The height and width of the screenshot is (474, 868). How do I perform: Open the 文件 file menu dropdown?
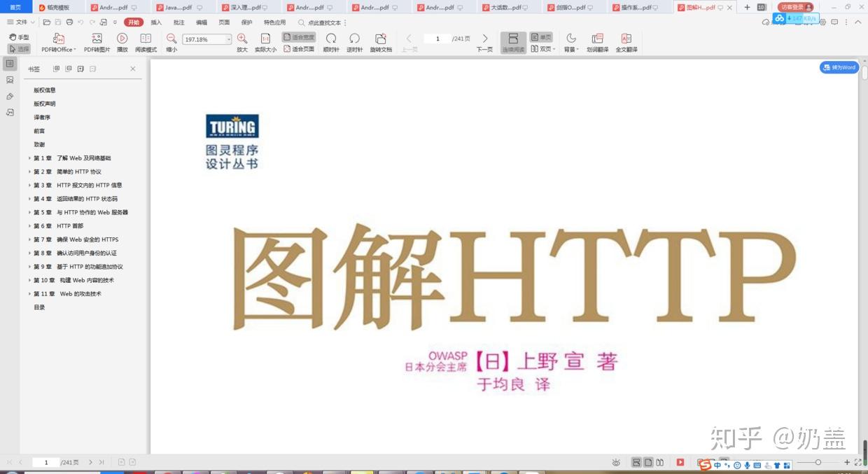coord(20,22)
